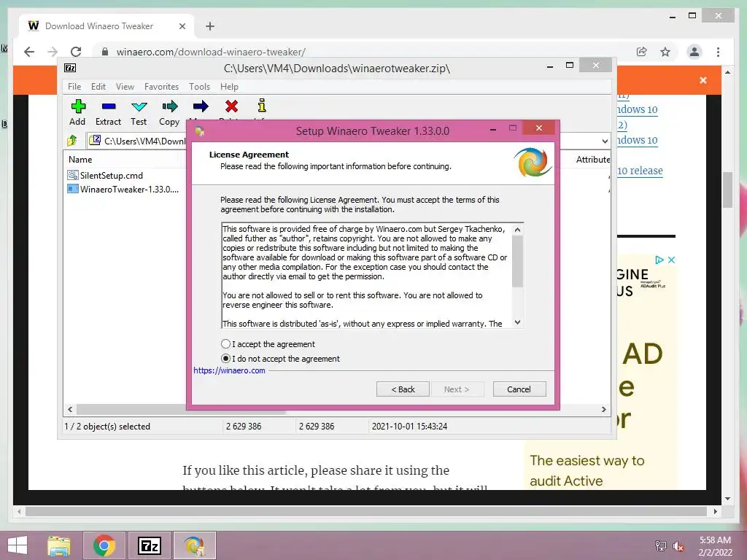Viewport: 747px width, 560px height.
Task: Click the share page icon in Chrome
Action: pos(642,52)
